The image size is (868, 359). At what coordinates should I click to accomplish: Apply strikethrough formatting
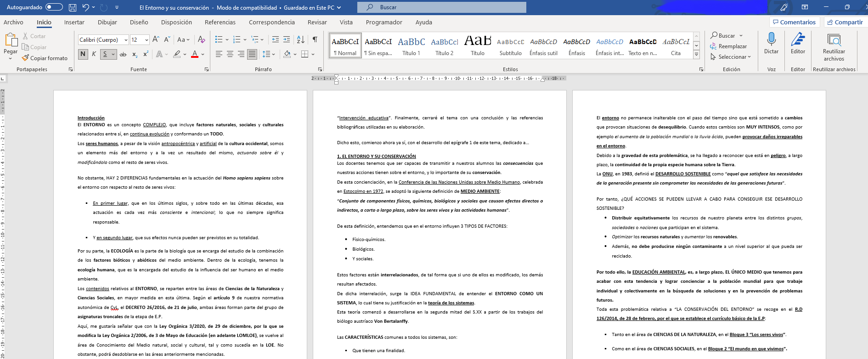123,54
